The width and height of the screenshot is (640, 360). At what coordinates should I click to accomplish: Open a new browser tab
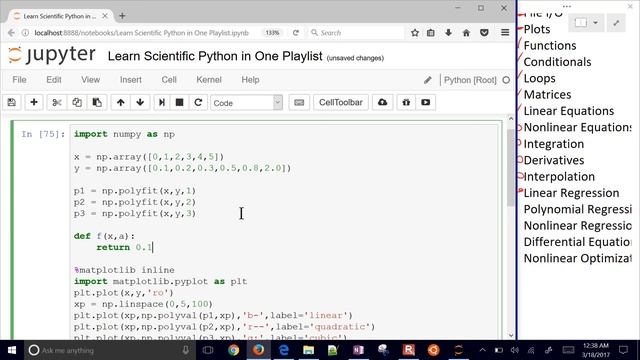(122, 16)
